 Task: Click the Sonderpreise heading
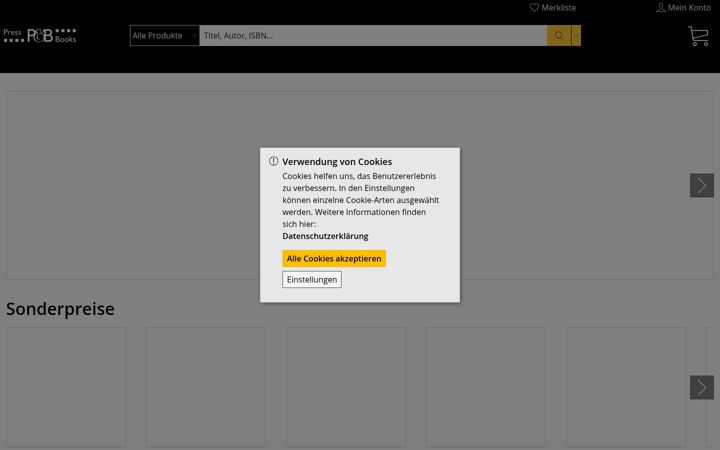coord(60,309)
